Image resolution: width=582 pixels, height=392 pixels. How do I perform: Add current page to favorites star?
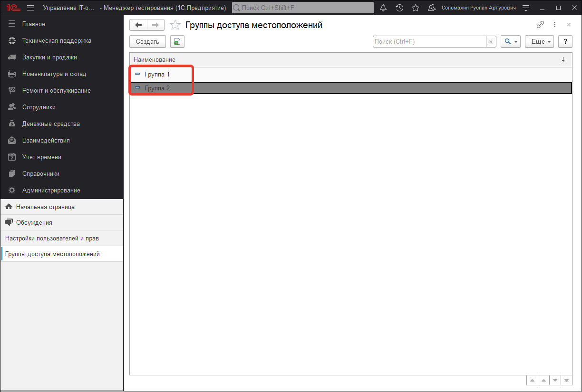[175, 25]
